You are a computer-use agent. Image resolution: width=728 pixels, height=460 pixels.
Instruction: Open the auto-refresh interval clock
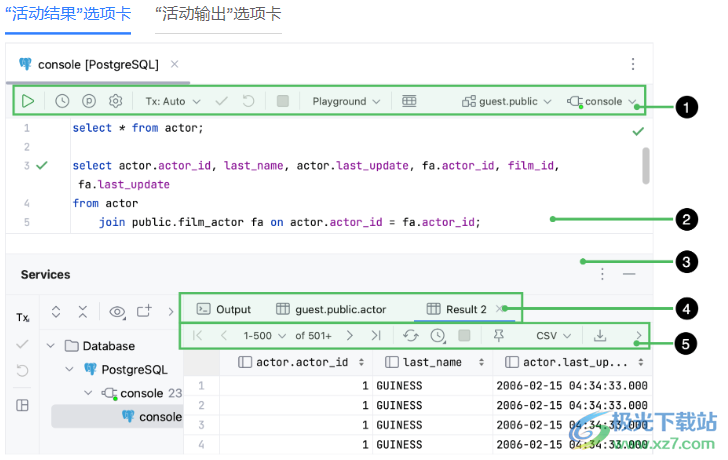(437, 336)
